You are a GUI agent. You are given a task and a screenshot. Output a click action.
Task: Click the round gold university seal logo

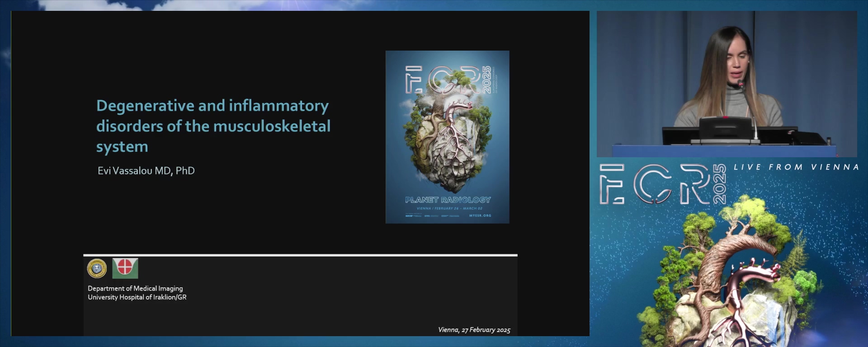[x=97, y=268]
